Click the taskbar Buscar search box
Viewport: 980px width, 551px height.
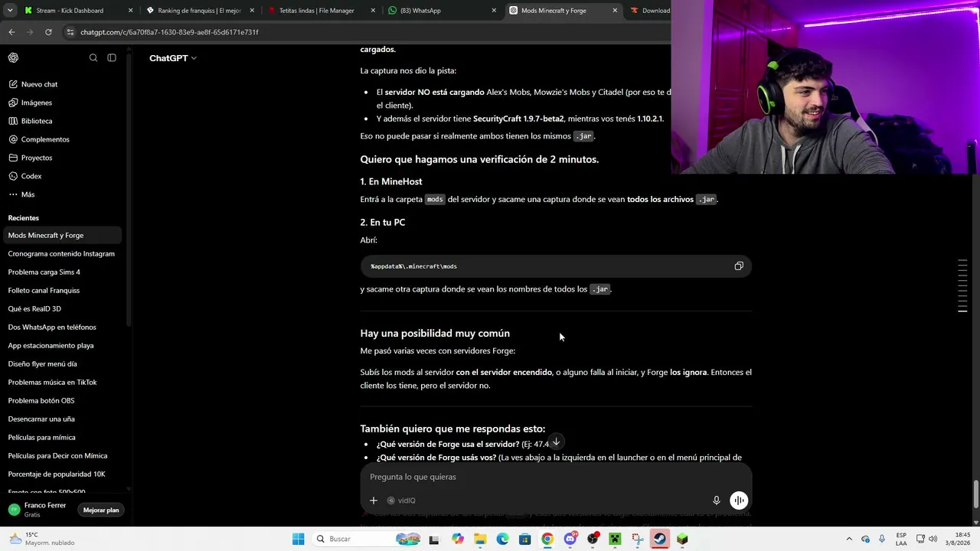pyautogui.click(x=366, y=539)
